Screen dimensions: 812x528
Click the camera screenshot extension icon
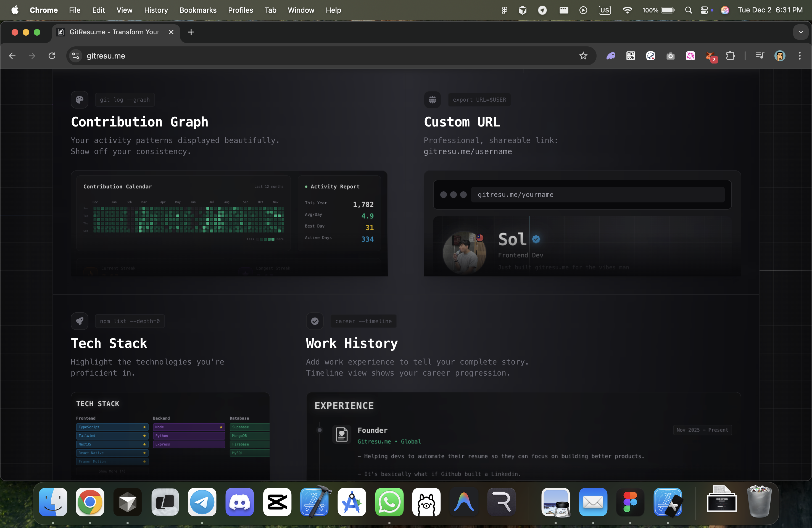[671, 56]
